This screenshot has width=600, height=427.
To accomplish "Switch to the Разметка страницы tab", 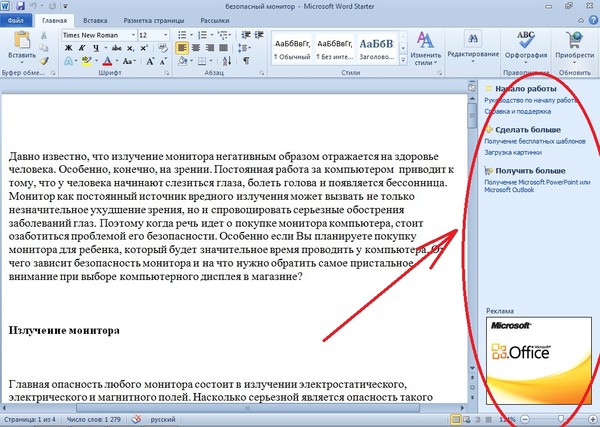I will click(154, 20).
